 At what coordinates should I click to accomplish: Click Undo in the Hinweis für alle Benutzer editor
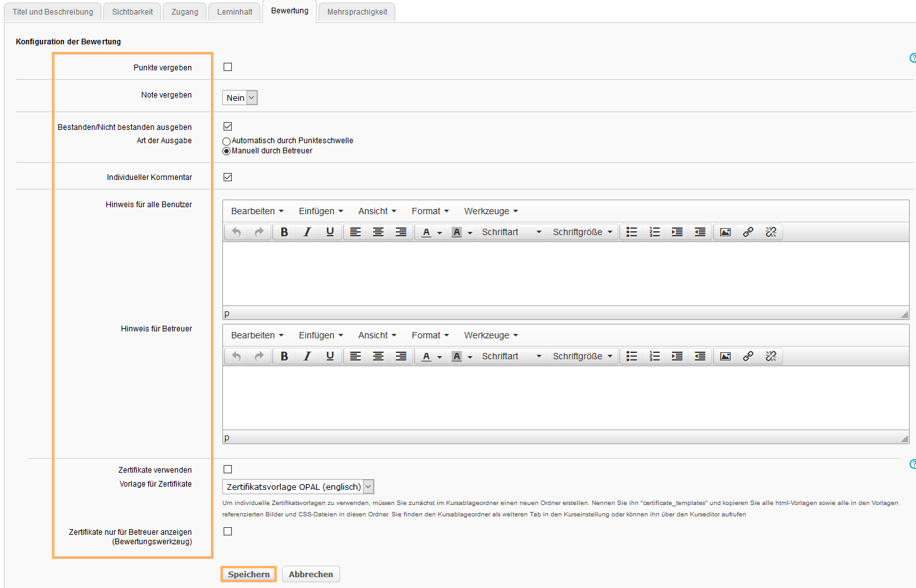click(236, 232)
